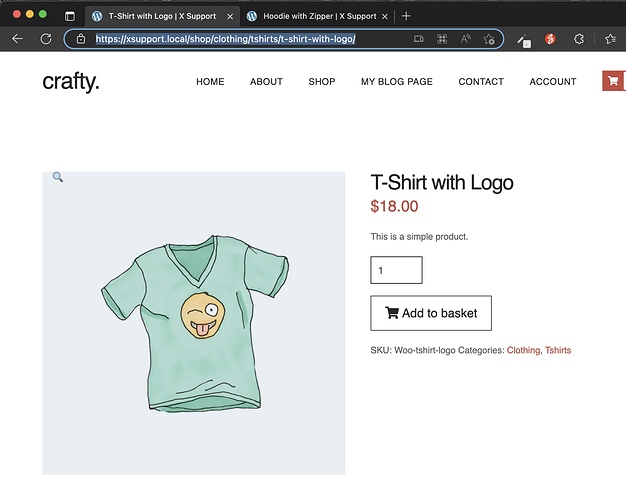Toggle the tab actions sidebar icon
This screenshot has width=626, height=500.
point(70,16)
